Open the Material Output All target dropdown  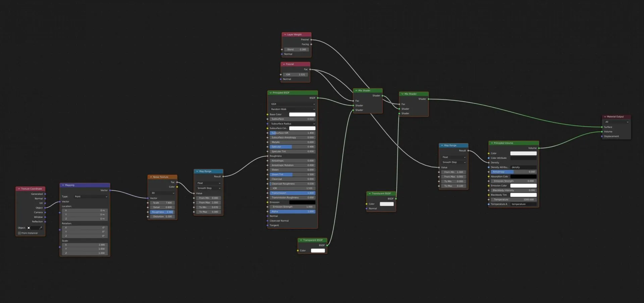(616, 122)
